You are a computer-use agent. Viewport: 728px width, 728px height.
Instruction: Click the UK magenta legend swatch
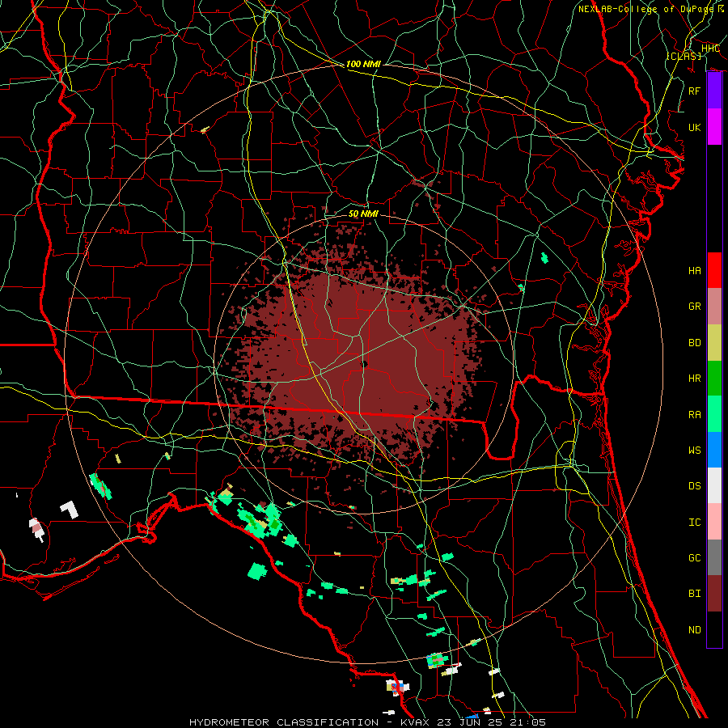click(x=714, y=127)
